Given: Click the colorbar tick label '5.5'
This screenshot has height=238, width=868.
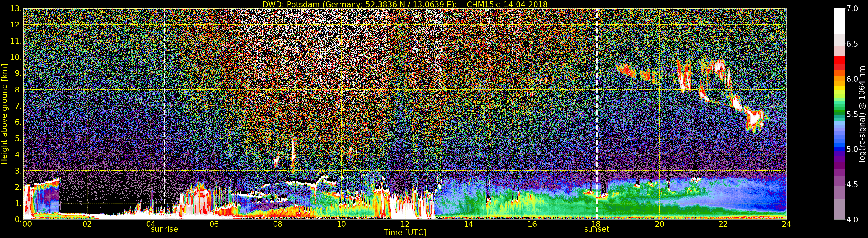Looking at the screenshot, I should pyautogui.click(x=852, y=114).
